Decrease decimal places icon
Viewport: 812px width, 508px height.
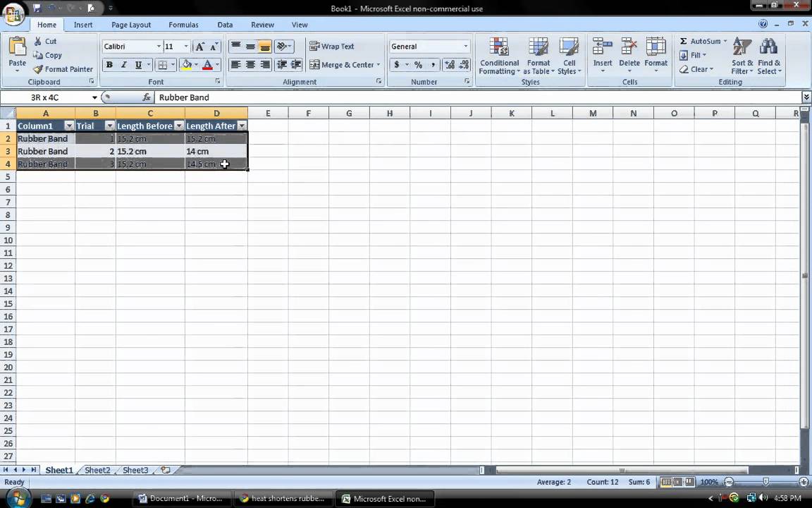(464, 65)
